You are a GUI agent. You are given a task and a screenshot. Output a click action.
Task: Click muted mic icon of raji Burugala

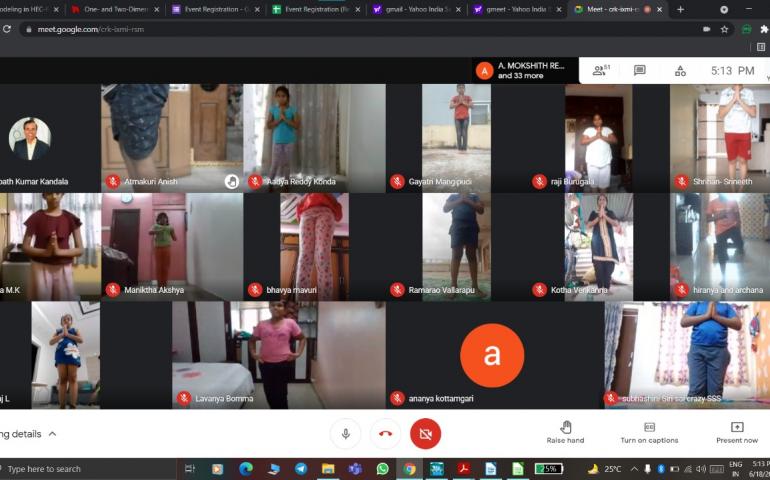pyautogui.click(x=539, y=182)
